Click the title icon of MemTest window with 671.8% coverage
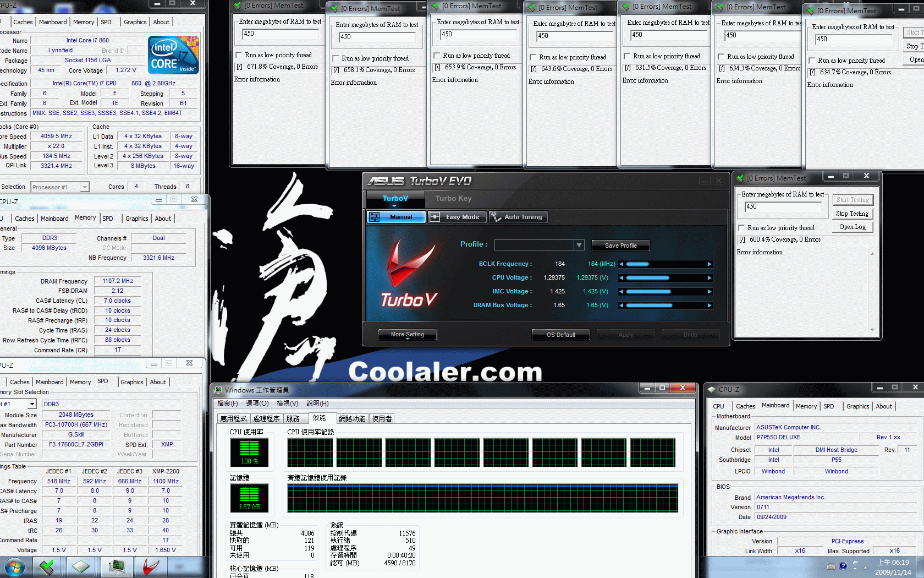The image size is (924, 578). 238,6
